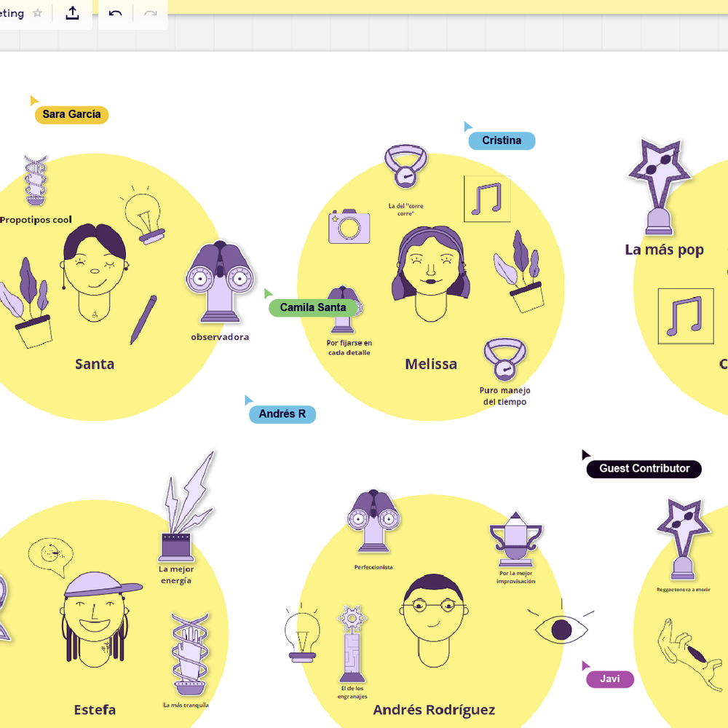This screenshot has height=728, width=728.
Task: Select the Andrés Rodríguez name text
Action: 434,711
